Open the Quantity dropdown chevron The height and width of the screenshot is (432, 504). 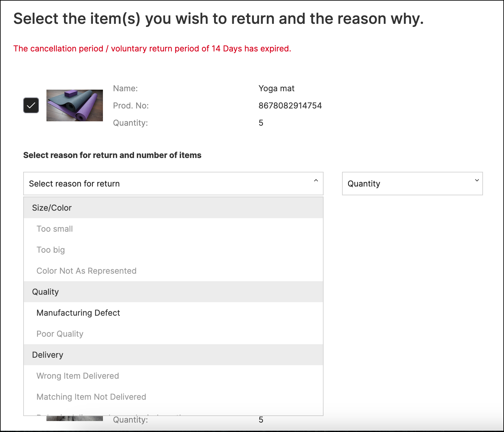pyautogui.click(x=477, y=181)
